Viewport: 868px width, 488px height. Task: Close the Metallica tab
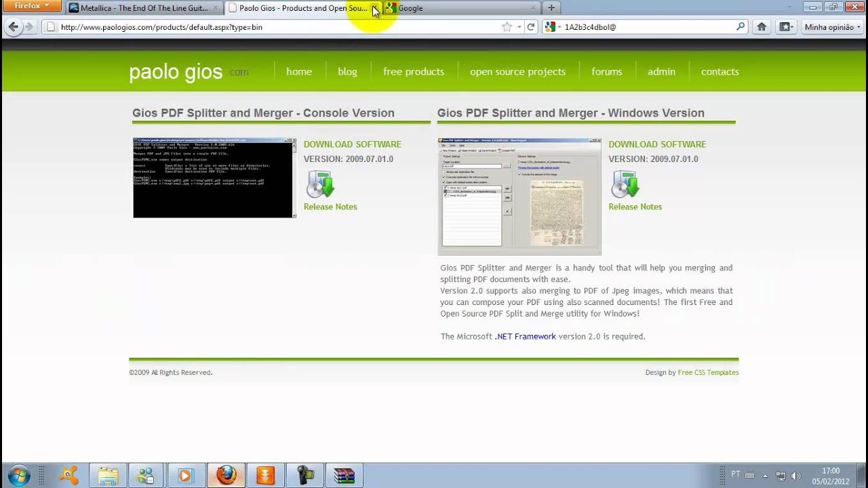pos(216,8)
